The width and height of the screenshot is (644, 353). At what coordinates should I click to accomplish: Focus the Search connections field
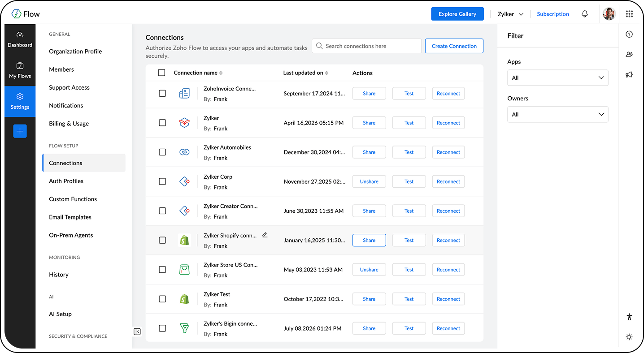[x=367, y=46]
